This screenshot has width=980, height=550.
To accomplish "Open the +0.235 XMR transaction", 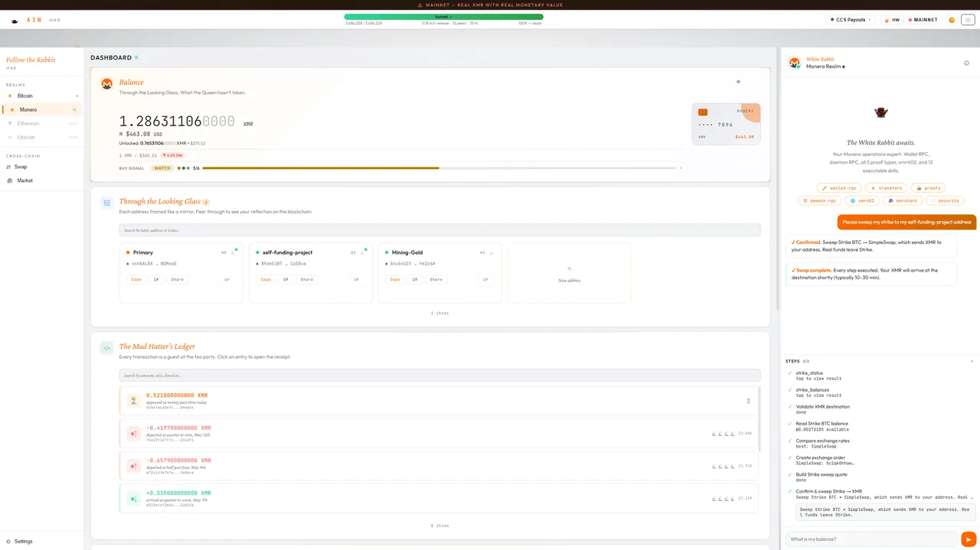I will pos(439,498).
